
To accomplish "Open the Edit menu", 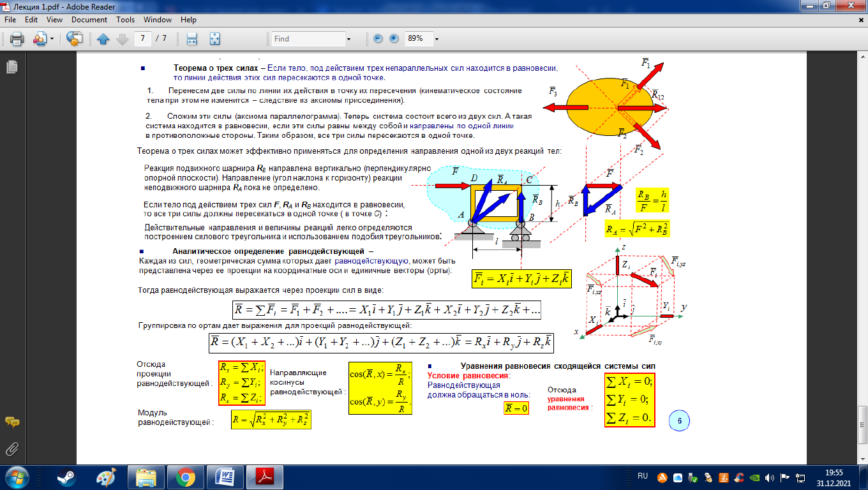I will coord(31,20).
